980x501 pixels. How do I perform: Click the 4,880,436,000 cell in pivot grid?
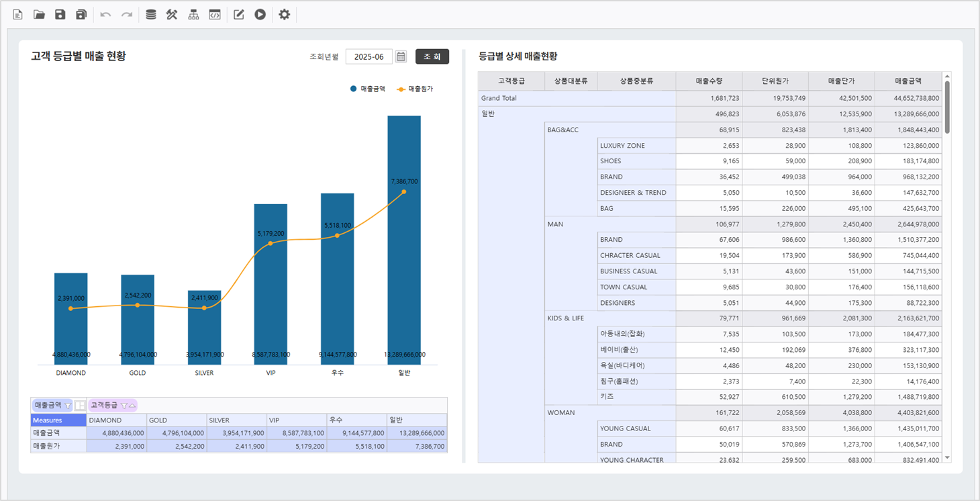[117, 433]
